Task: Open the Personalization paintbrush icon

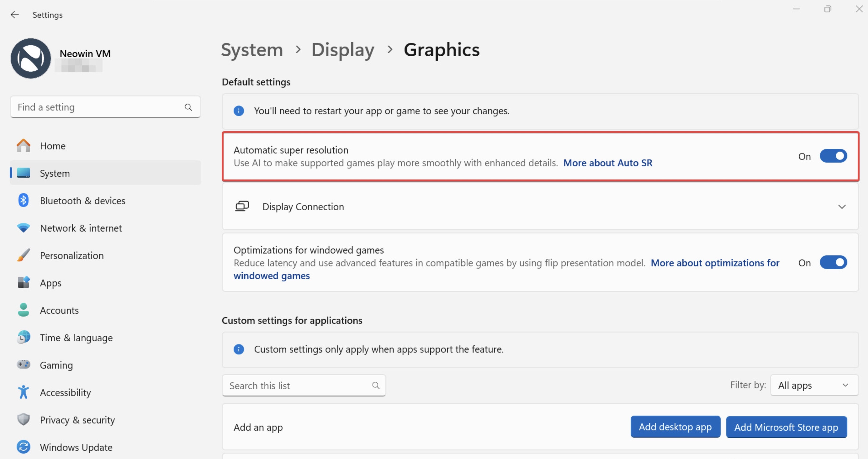Action: 23,255
